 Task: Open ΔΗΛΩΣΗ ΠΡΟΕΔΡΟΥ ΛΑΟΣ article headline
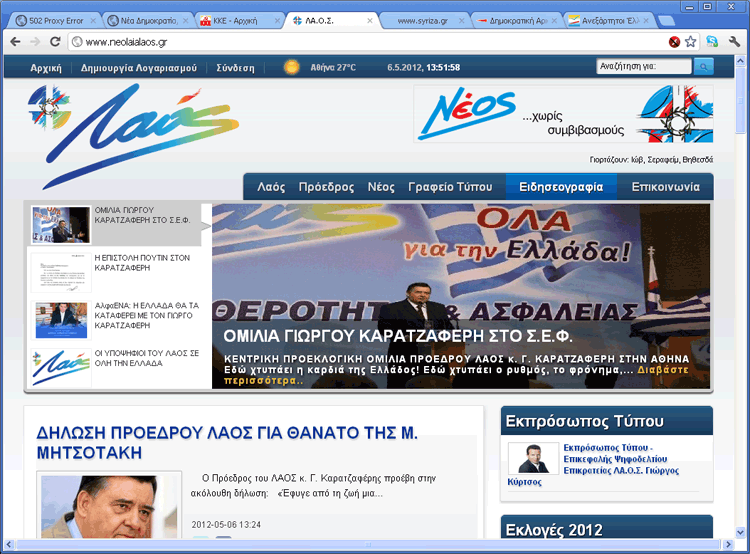(x=227, y=443)
